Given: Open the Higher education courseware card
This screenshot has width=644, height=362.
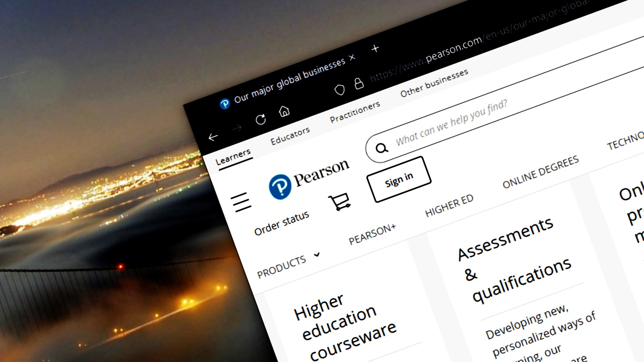Looking at the screenshot, I should point(345,327).
